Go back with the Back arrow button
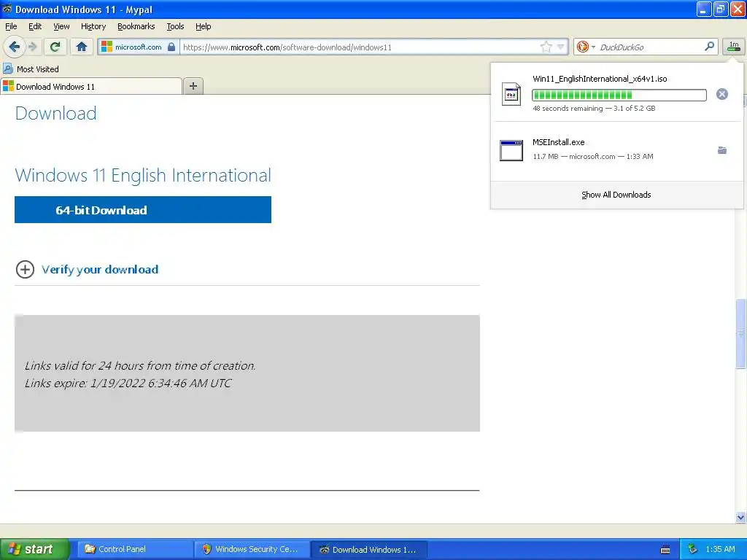The height and width of the screenshot is (560, 747). coord(15,47)
